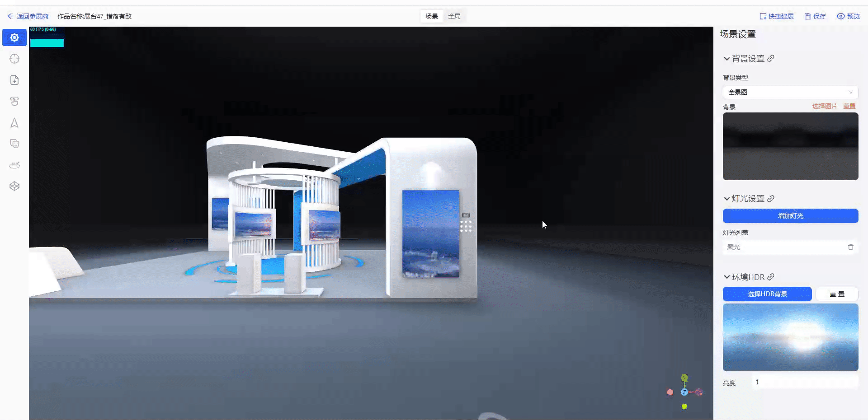
Task: Collapse the 灯光设置 section
Action: (726, 198)
